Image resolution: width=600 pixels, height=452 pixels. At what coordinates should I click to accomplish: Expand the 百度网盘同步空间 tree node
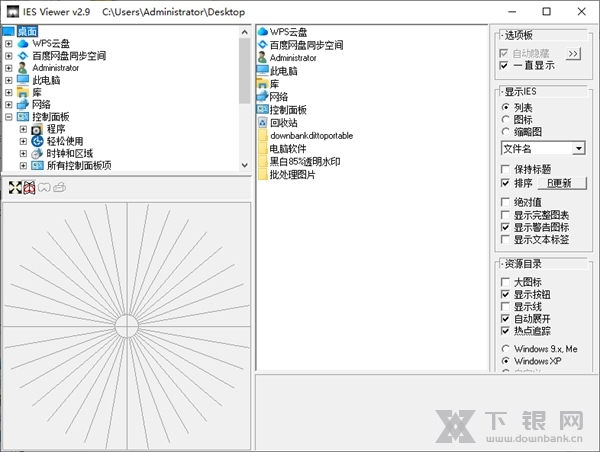(9, 56)
